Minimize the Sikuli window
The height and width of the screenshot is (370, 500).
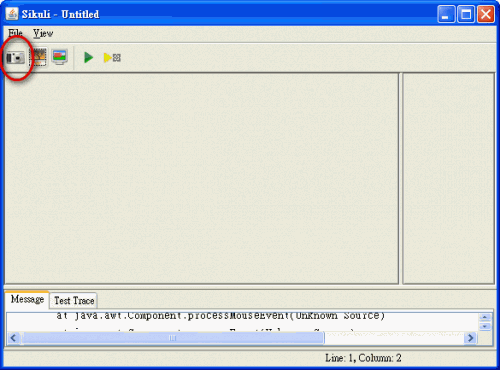[x=446, y=14]
